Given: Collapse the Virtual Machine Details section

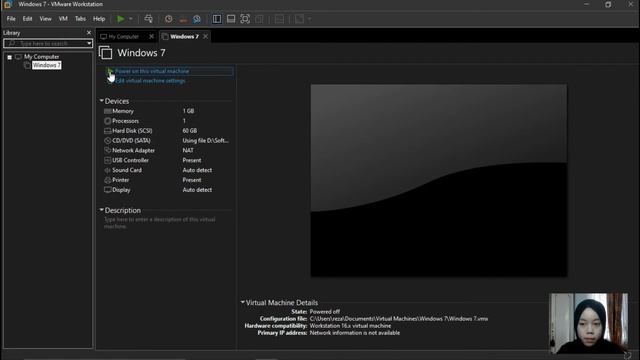Looking at the screenshot, I should [243, 302].
